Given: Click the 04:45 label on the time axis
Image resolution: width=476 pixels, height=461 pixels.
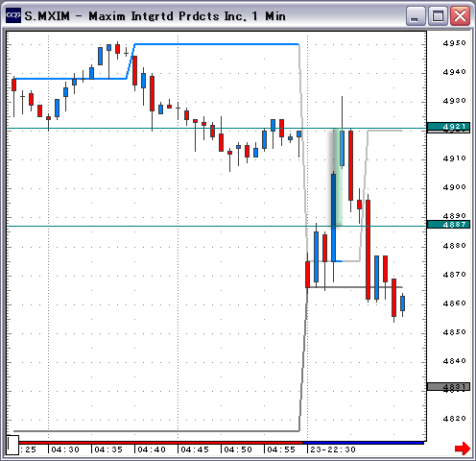Looking at the screenshot, I should tap(195, 449).
